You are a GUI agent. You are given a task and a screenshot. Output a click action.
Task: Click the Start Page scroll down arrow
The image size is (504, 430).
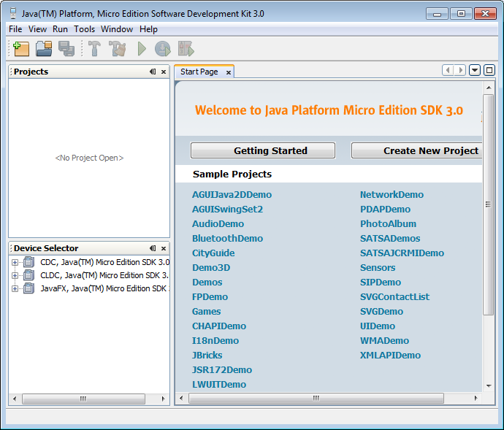(489, 385)
